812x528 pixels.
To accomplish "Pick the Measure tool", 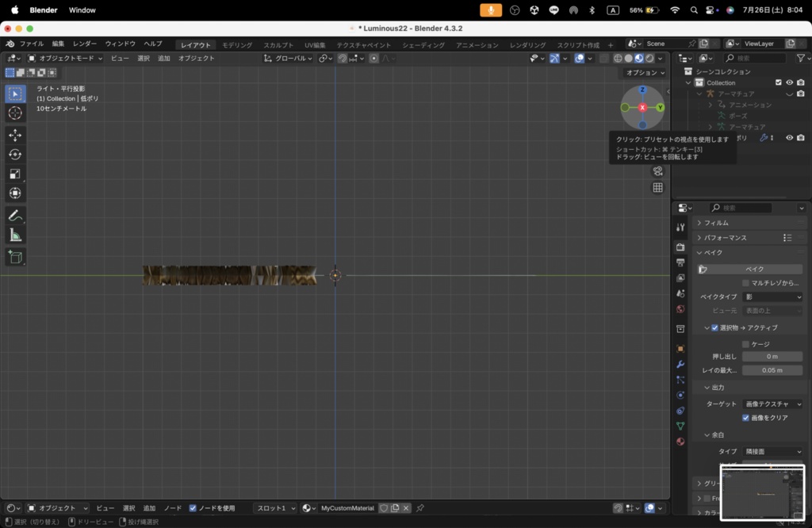I will 15,235.
